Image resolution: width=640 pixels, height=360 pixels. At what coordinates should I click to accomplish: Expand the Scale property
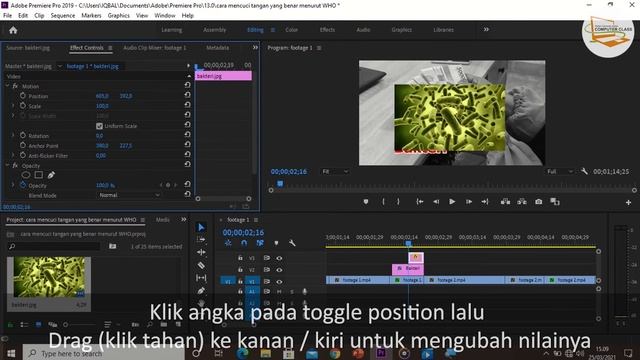point(13,106)
